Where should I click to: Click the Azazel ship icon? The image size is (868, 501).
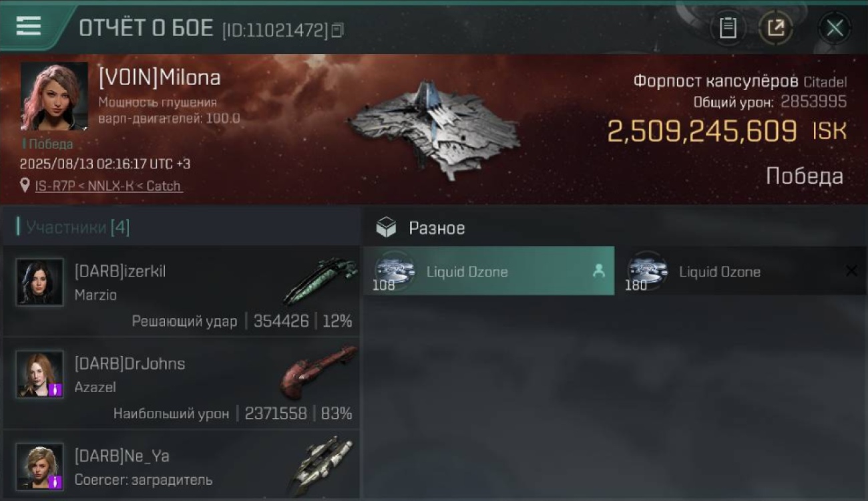[x=318, y=371]
